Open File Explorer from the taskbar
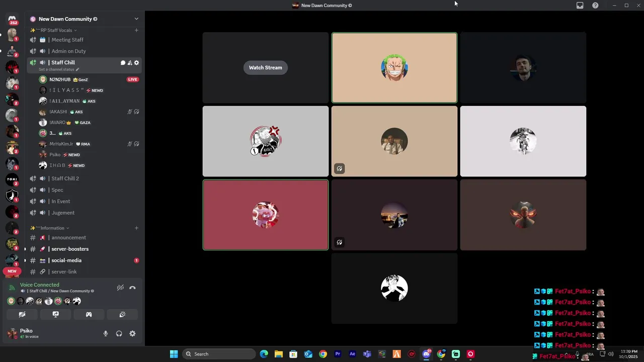644x362 pixels. click(x=279, y=354)
